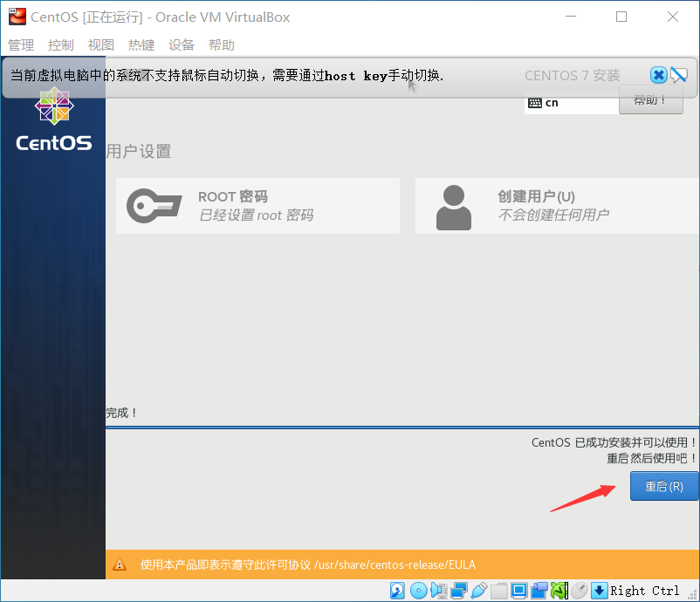Click the mouse integration status icon
This screenshot has height=602, width=700.
point(580,591)
